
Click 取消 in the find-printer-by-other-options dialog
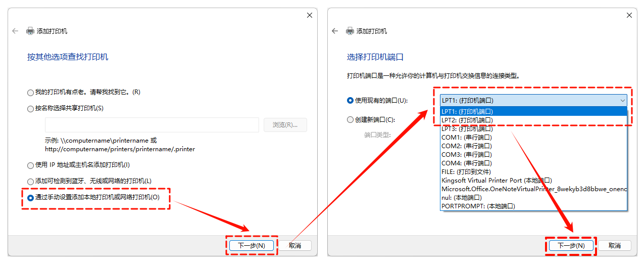295,245
